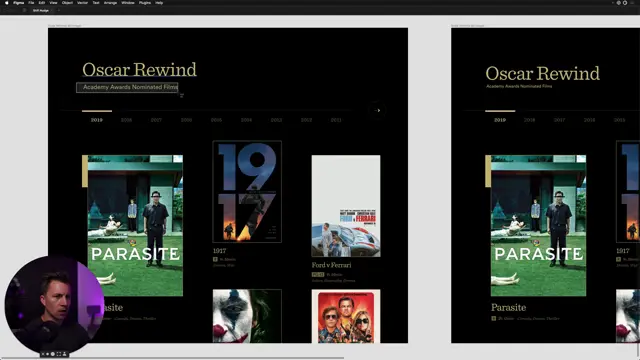This screenshot has width=640, height=360.
Task: Open the Arrange menu
Action: click(x=110, y=3)
